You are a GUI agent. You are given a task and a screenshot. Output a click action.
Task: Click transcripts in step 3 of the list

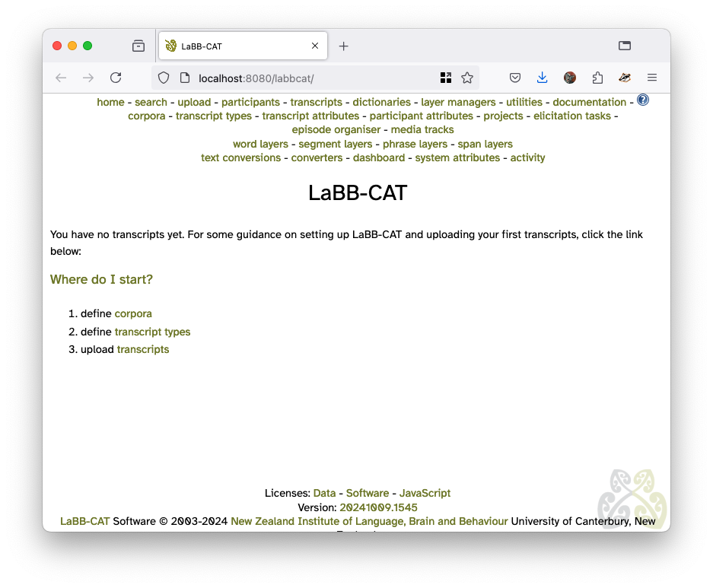point(143,349)
